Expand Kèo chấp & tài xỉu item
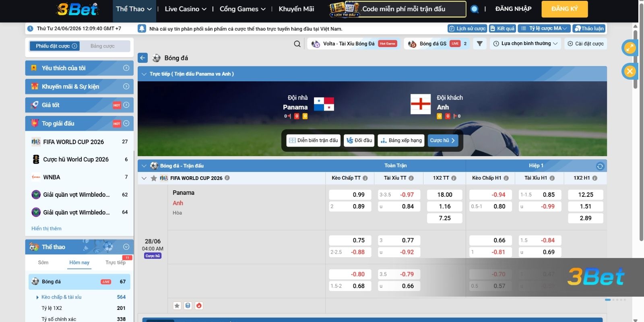This screenshot has width=644, height=322. tap(79, 297)
